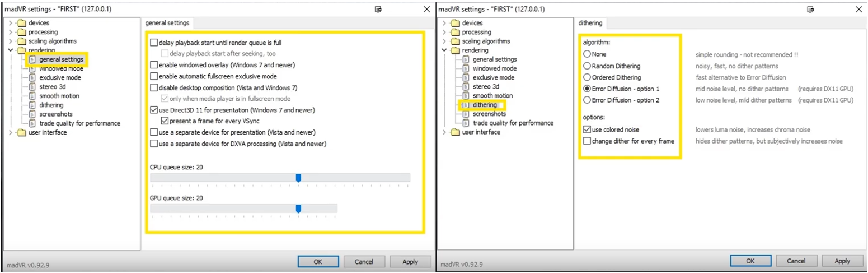Screen dimensions: 868x273
Task: Enable delay playback start until render queue full
Action: point(154,43)
